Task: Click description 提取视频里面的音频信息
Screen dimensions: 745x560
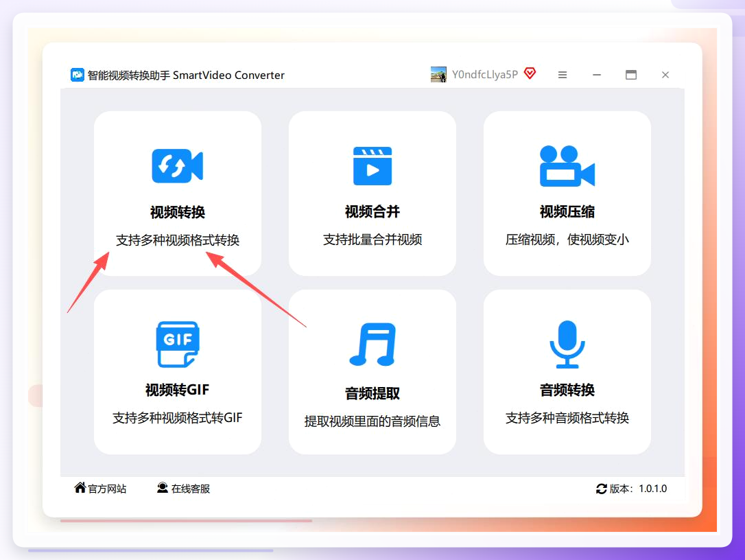Action: (372, 421)
